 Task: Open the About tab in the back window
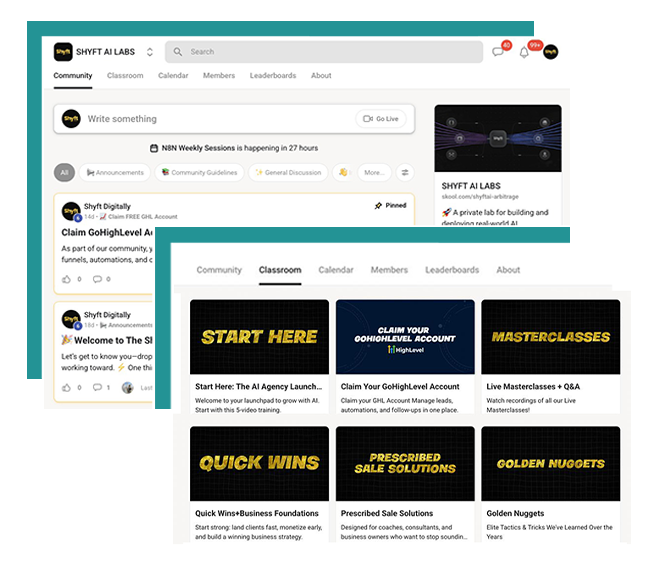[321, 75]
